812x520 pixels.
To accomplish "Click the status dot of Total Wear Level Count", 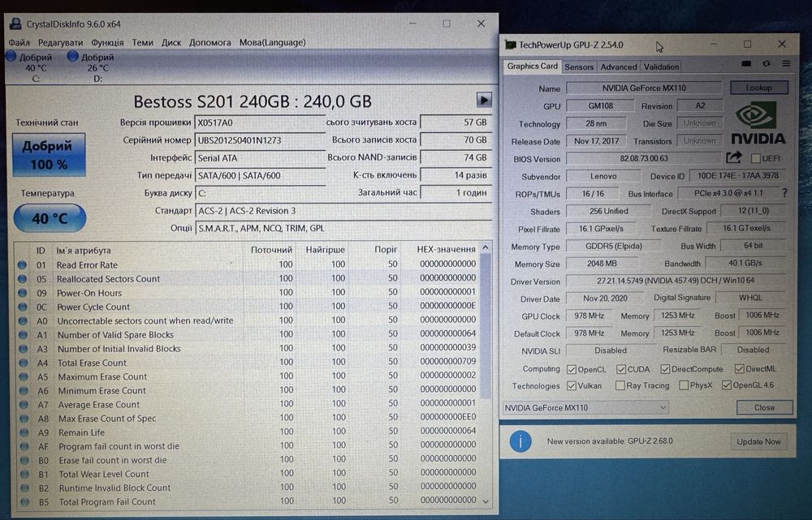I will [x=24, y=474].
